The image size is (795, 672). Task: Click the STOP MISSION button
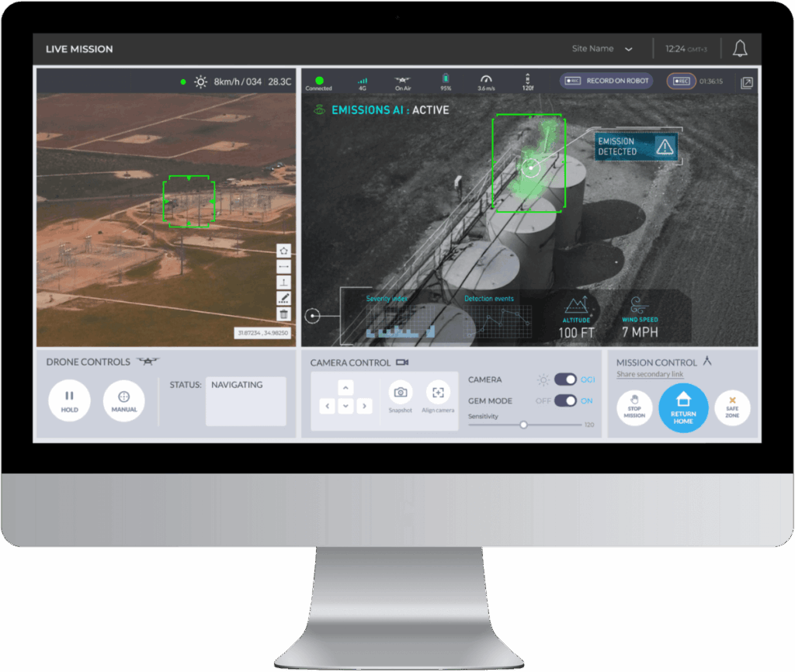pyautogui.click(x=634, y=408)
